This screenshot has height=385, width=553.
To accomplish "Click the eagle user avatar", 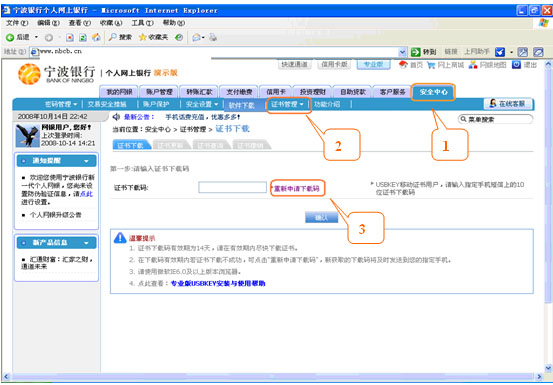I will point(28,136).
